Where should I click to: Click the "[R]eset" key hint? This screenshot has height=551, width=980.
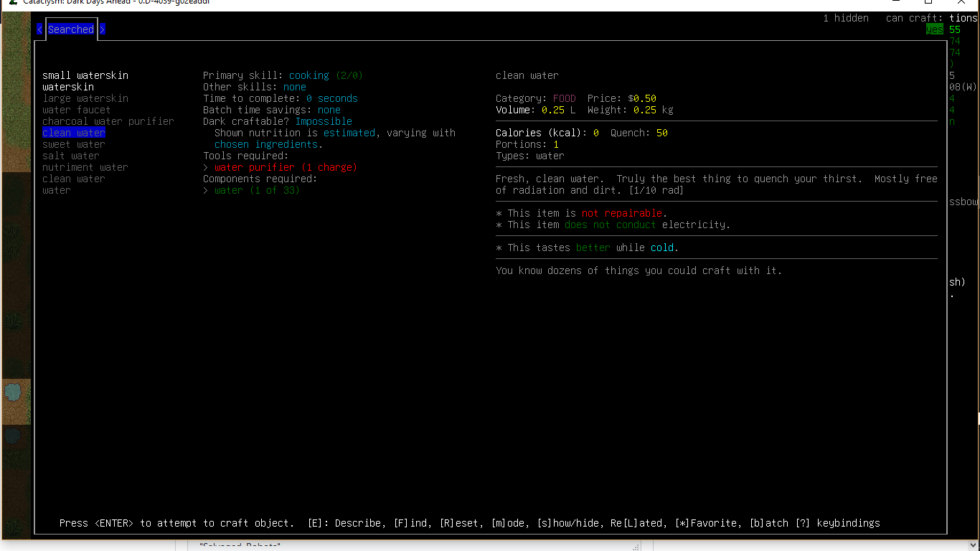pos(461,523)
